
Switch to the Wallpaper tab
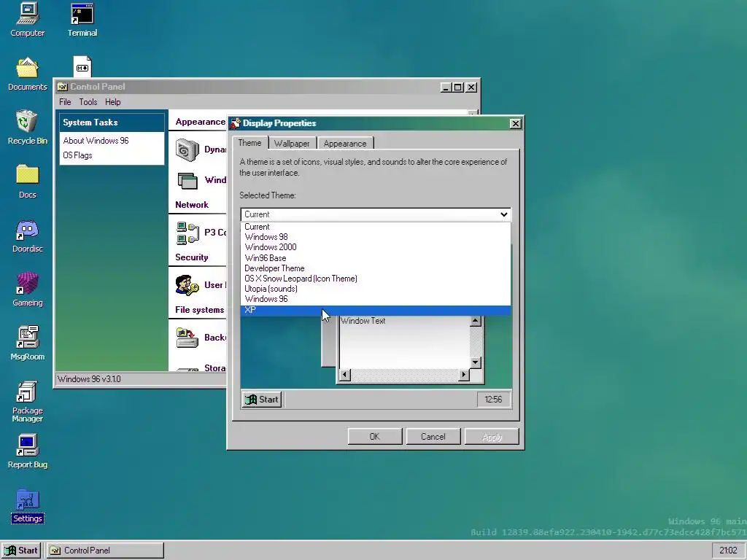[292, 144]
